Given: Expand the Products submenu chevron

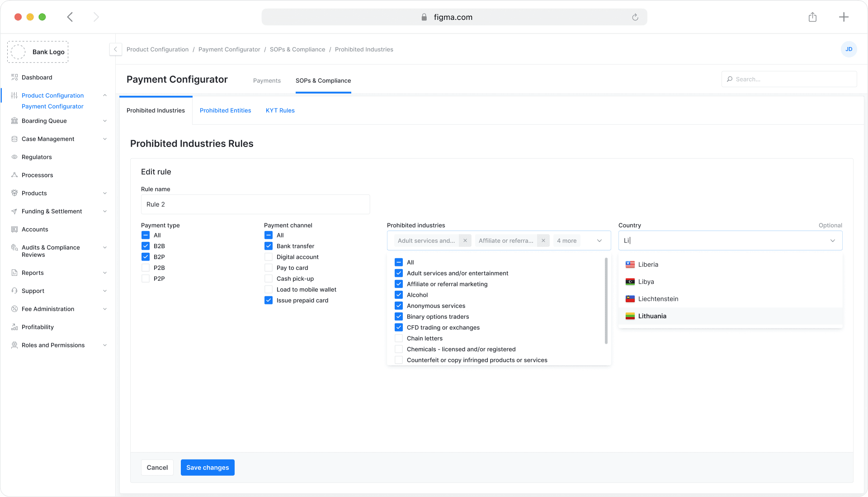Looking at the screenshot, I should point(105,193).
